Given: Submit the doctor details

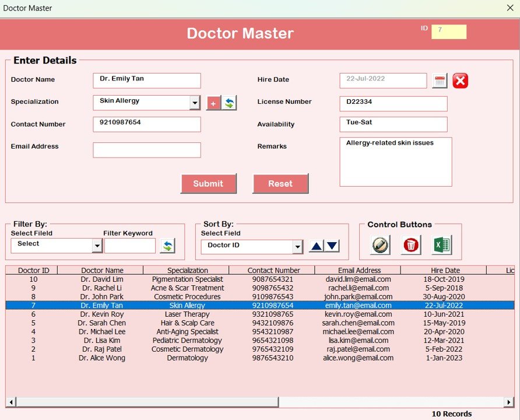Looking at the screenshot, I should pos(209,184).
